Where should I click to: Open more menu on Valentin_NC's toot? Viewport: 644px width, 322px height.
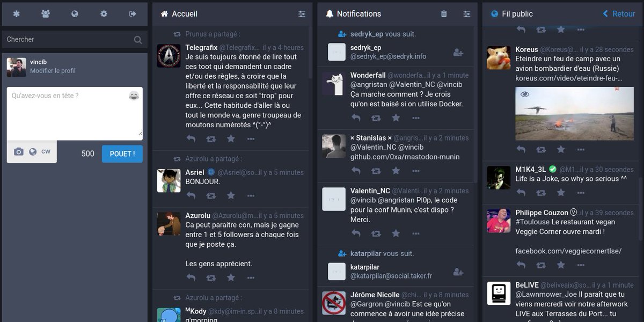[416, 233]
